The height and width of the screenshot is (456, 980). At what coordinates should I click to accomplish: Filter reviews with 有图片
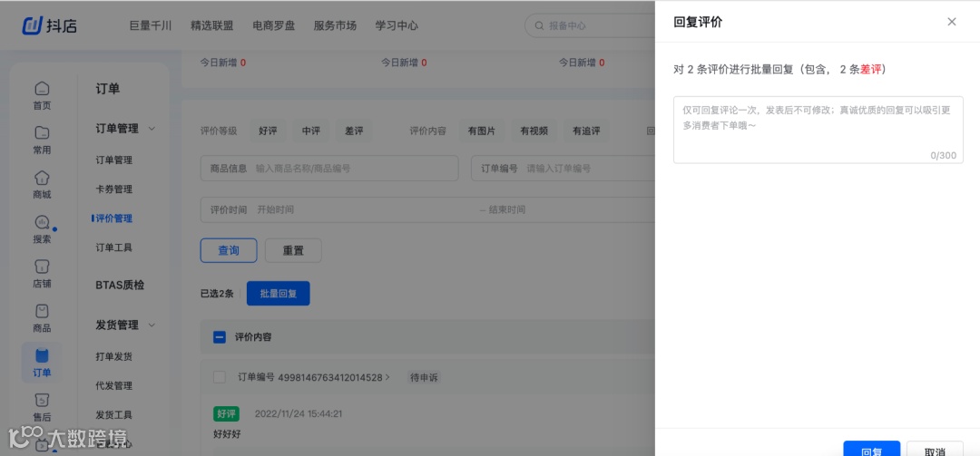pos(482,131)
